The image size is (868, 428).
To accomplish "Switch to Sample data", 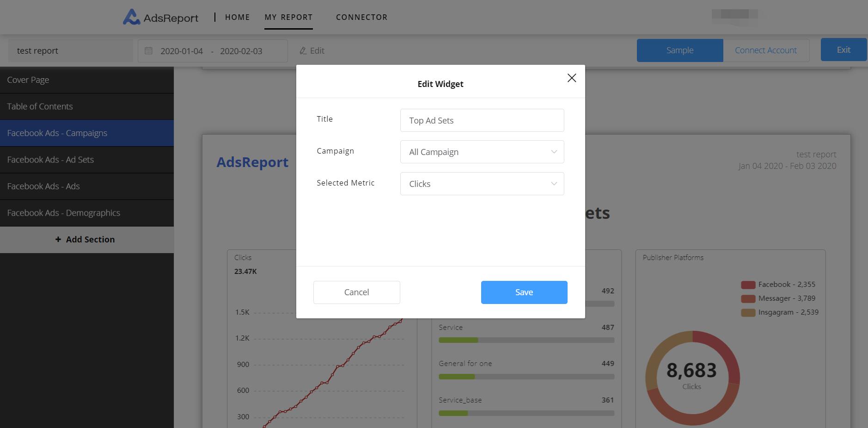I will (680, 50).
